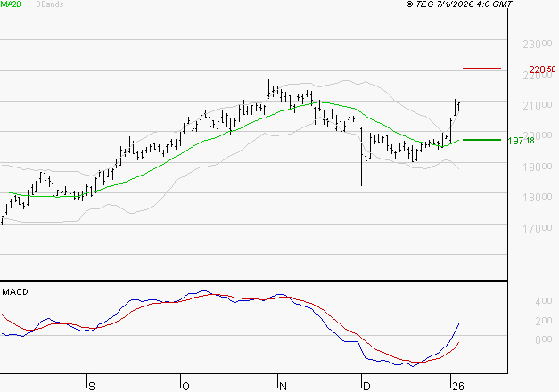Click the O month axis label
The height and width of the screenshot is (392, 559).
(x=185, y=387)
